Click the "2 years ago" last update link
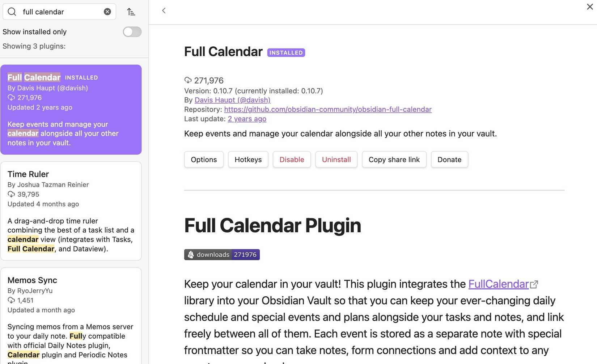The width and height of the screenshot is (597, 364). coord(247,119)
